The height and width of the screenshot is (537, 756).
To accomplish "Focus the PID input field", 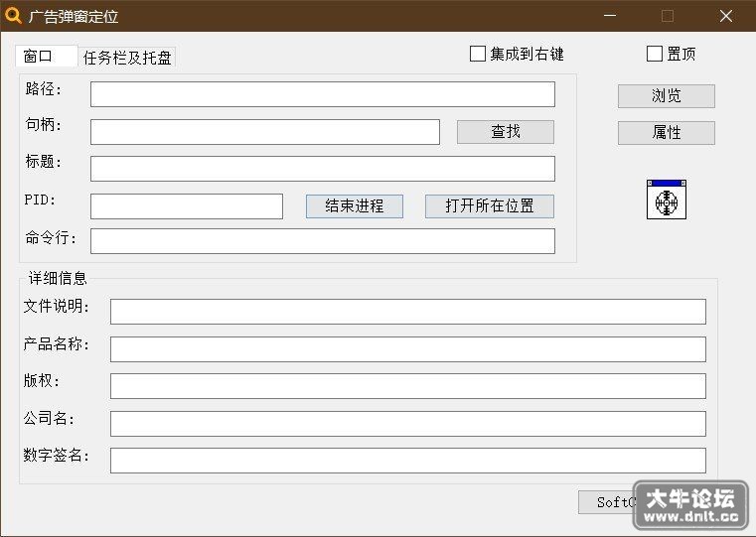I will (x=187, y=206).
